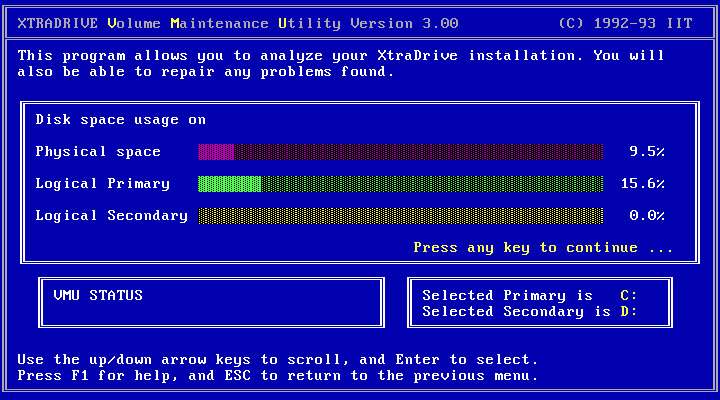
Task: Click the '15.6%' logical primary value
Action: (643, 184)
